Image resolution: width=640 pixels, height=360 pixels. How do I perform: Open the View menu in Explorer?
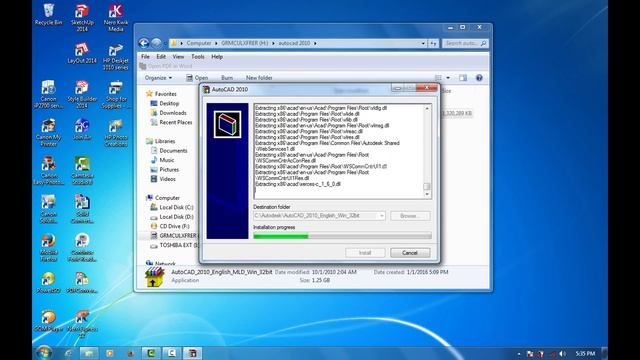coord(178,57)
